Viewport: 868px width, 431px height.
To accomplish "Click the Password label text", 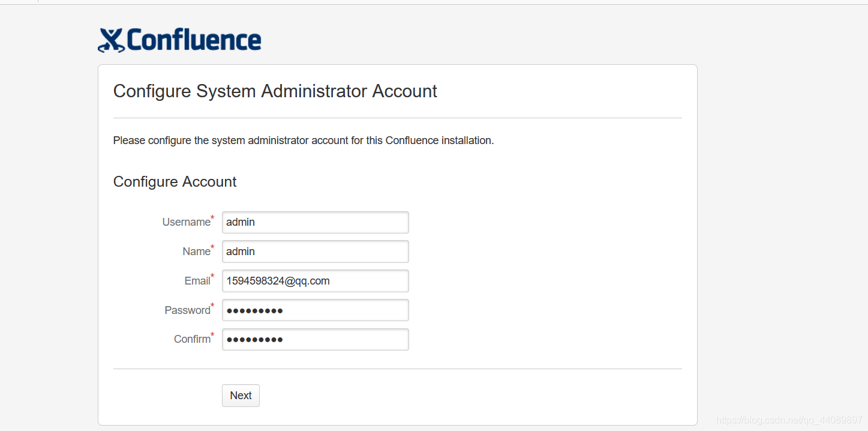I will click(x=188, y=310).
